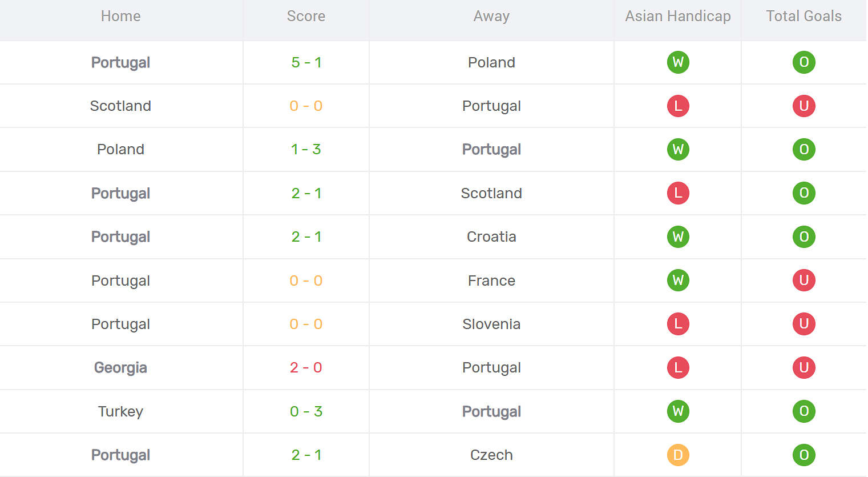The width and height of the screenshot is (868, 477).
Task: Select the Total Goals column header
Action: pos(804,16)
